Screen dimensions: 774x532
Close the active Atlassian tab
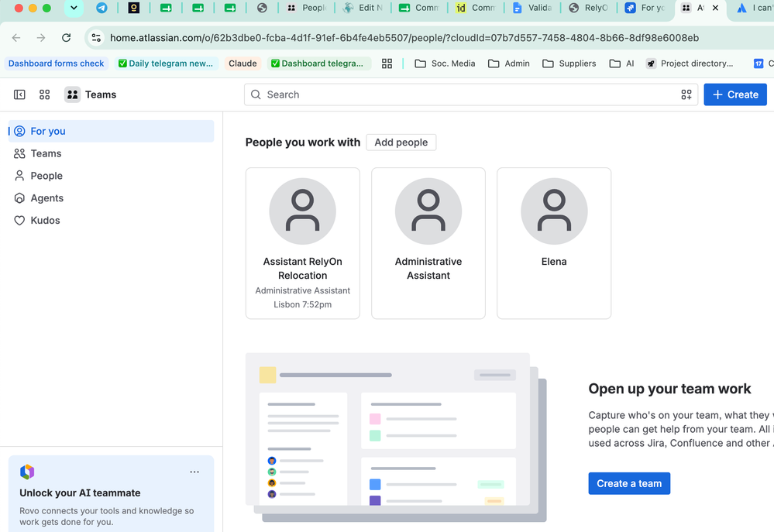click(x=715, y=8)
